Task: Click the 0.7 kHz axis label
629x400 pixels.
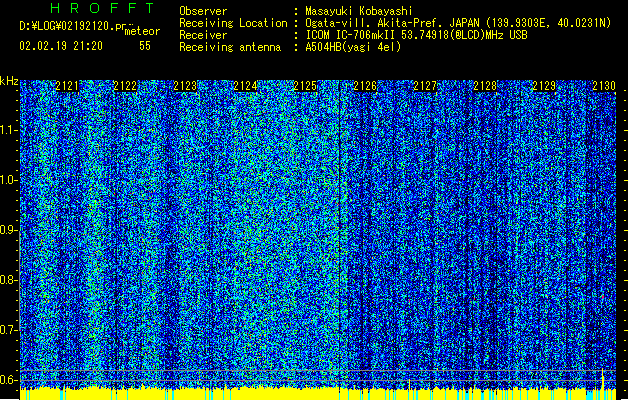Action: (x=8, y=330)
